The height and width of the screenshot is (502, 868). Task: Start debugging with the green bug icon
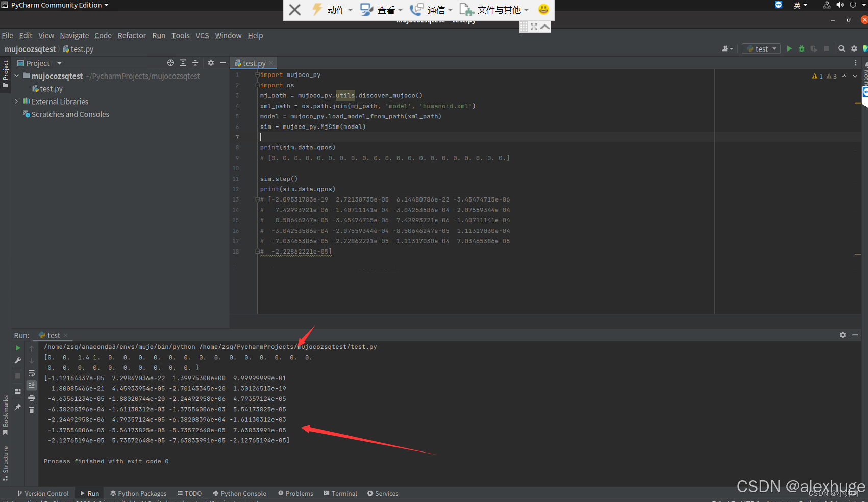click(802, 49)
